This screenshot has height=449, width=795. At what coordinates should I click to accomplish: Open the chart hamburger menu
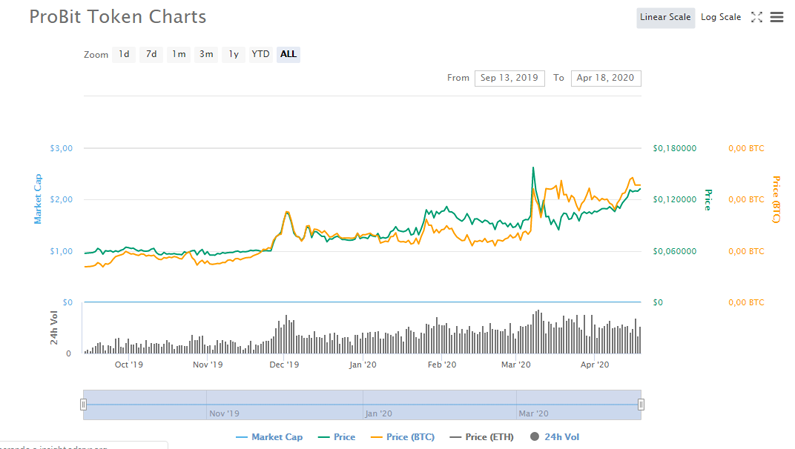pyautogui.click(x=777, y=17)
